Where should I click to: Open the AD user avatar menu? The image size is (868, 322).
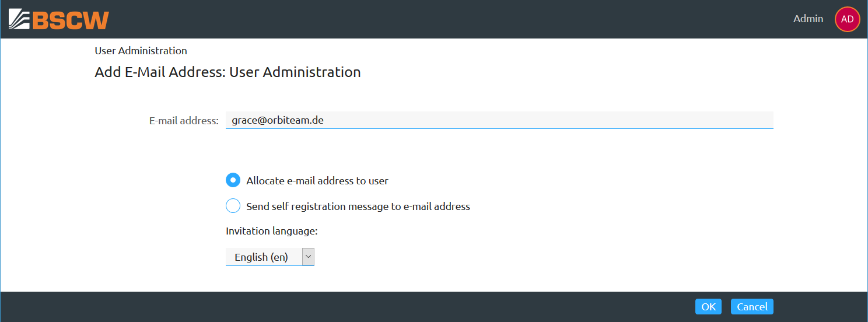[847, 19]
